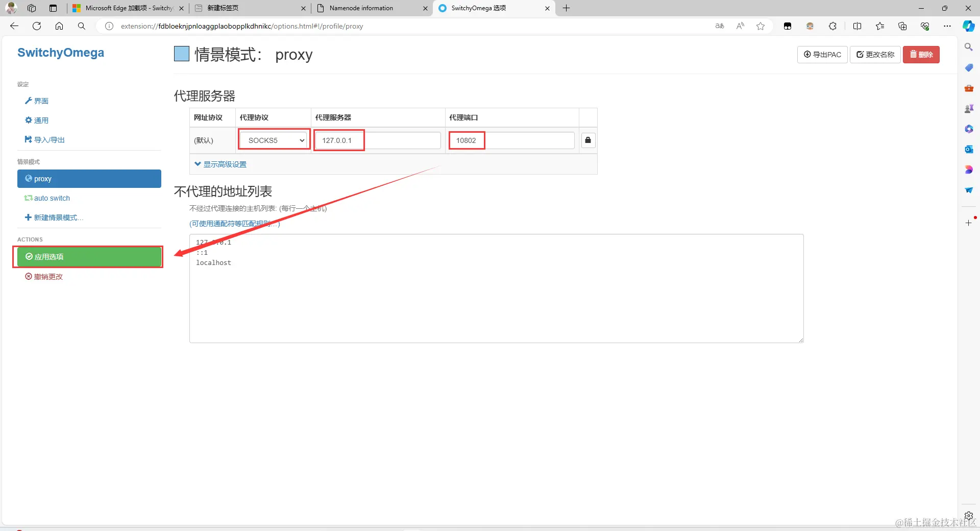Open sidebar pink-purple designer icon
The image size is (980, 531).
click(x=968, y=170)
